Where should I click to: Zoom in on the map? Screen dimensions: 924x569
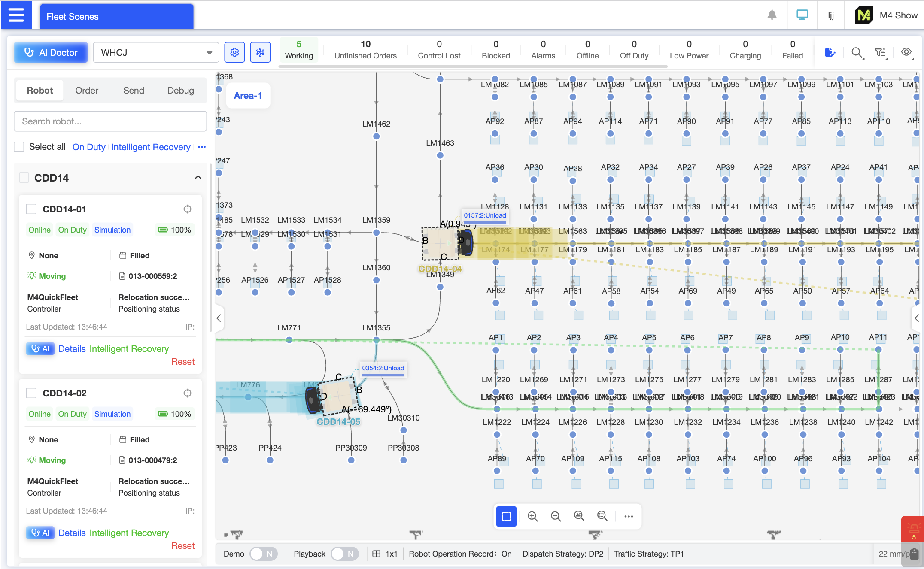(x=532, y=516)
